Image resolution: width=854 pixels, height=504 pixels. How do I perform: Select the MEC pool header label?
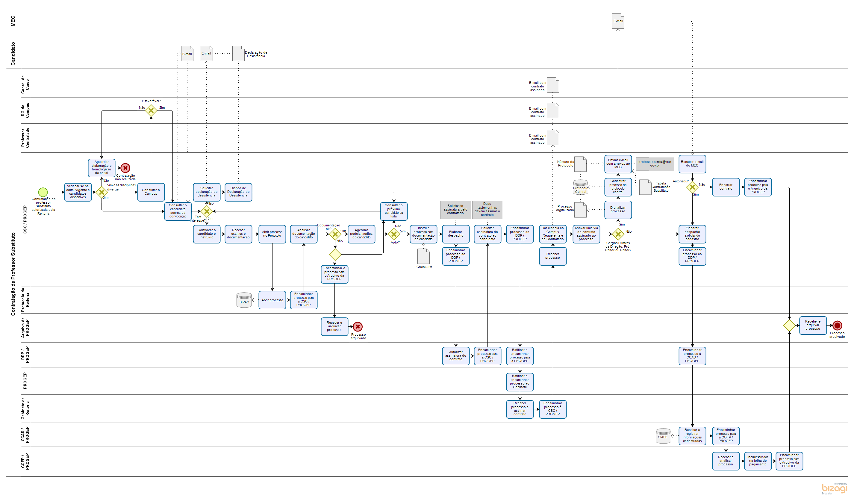coord(13,21)
